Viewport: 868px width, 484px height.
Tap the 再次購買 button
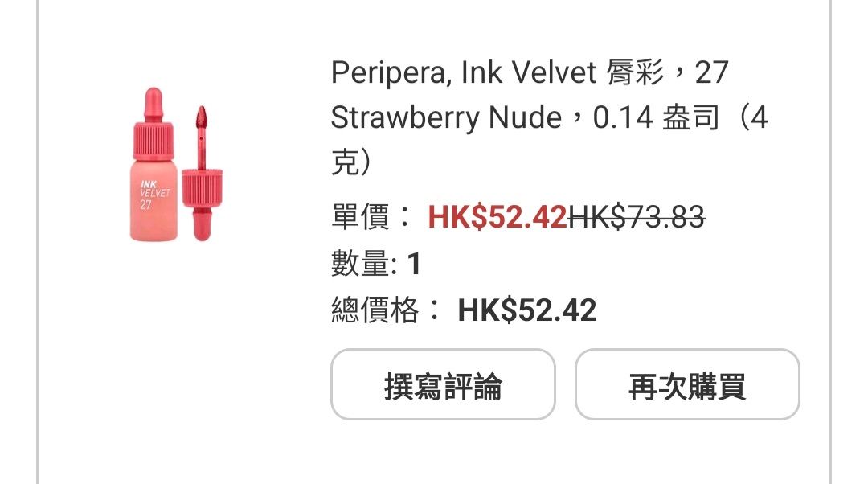687,384
